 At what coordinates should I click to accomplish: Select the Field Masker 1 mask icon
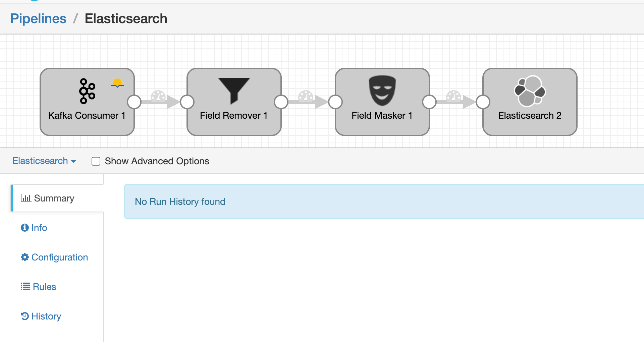coord(382,91)
